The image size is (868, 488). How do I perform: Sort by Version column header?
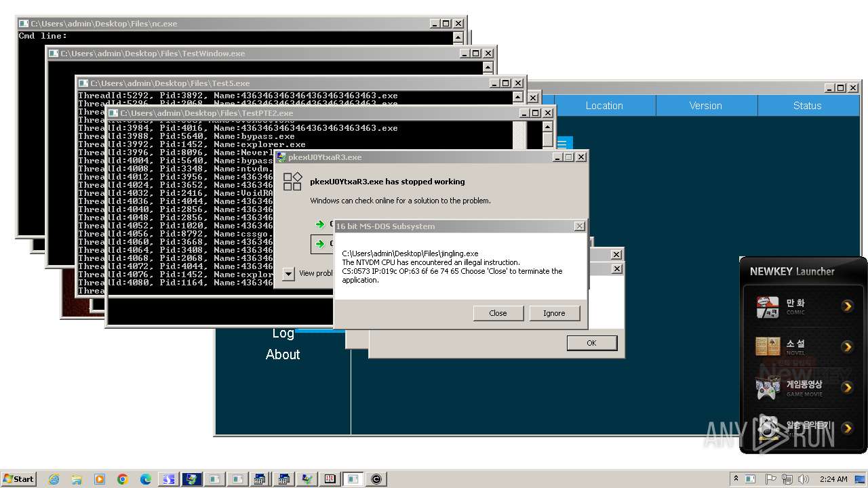706,106
